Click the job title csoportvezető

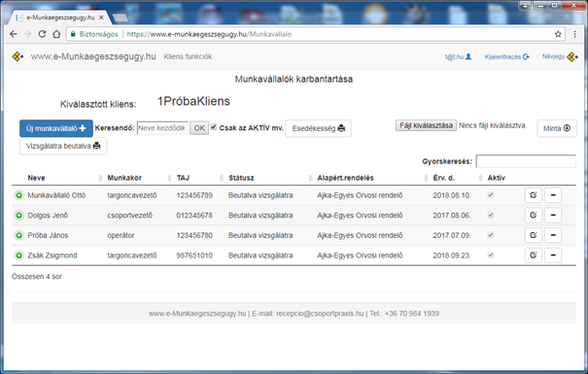pyautogui.click(x=130, y=215)
